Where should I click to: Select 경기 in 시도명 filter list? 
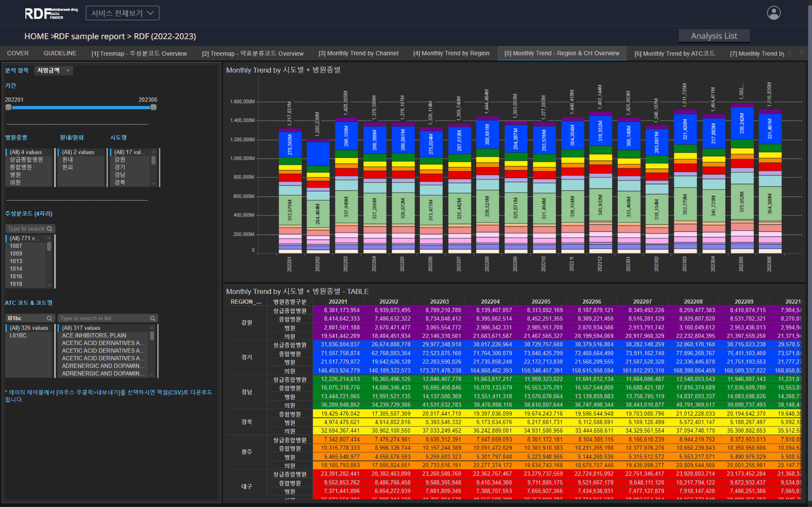coord(120,167)
